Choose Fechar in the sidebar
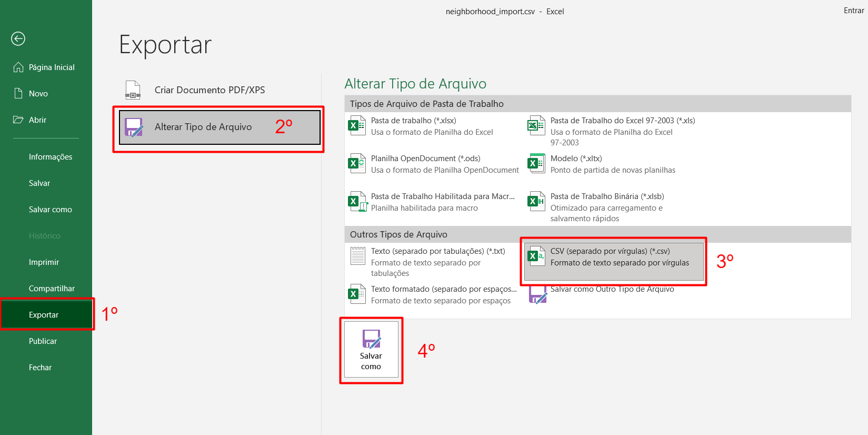 [46, 367]
